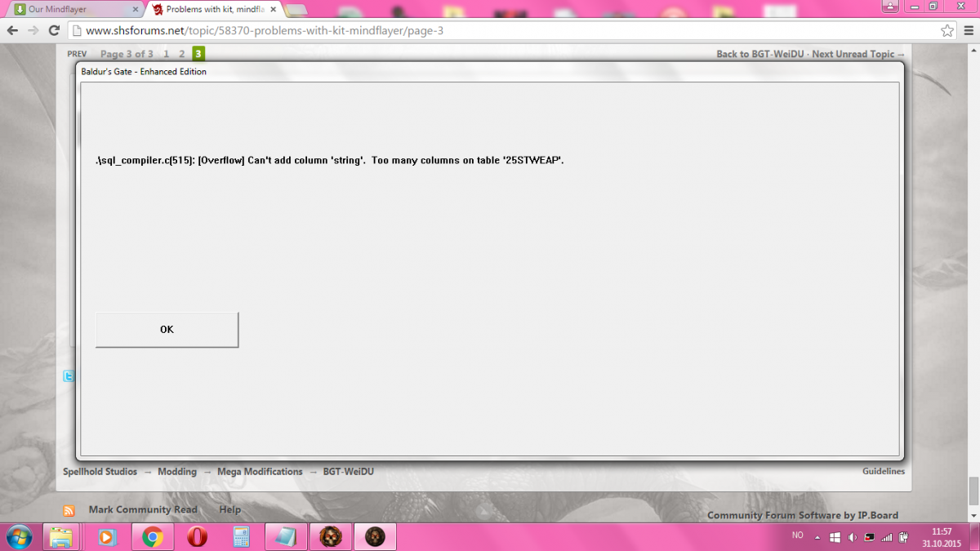Open Community Forum Software by IP.Board link
The image size is (980, 551).
tap(803, 515)
